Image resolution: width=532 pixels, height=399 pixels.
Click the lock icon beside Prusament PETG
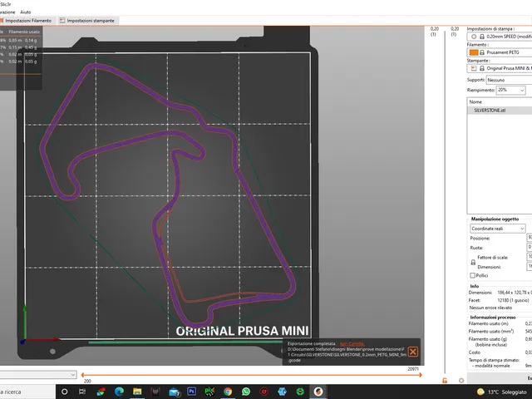coord(482,52)
